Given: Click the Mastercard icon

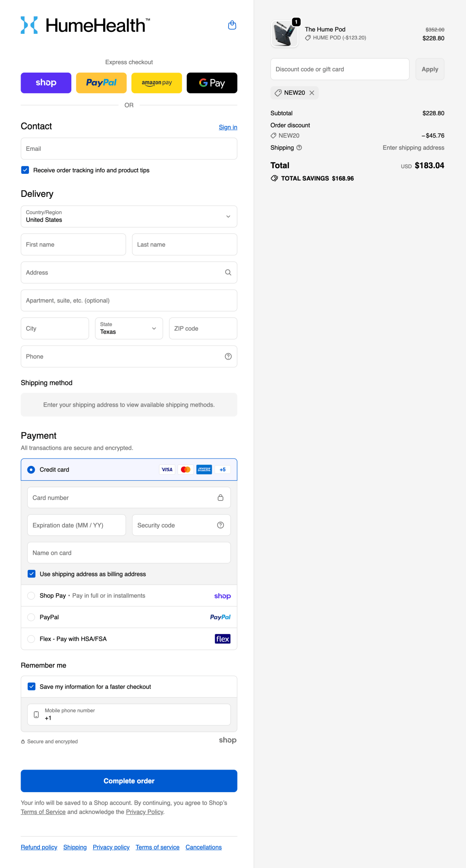Looking at the screenshot, I should pos(185,469).
